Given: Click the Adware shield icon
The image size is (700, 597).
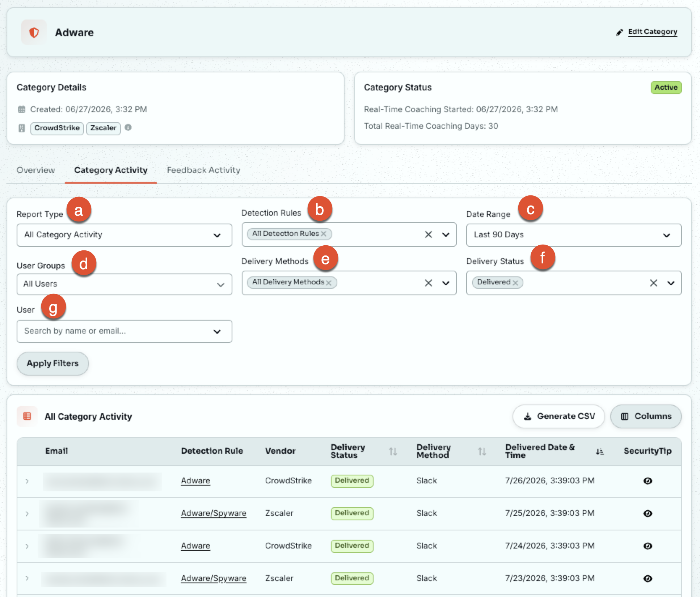Looking at the screenshot, I should tap(34, 33).
